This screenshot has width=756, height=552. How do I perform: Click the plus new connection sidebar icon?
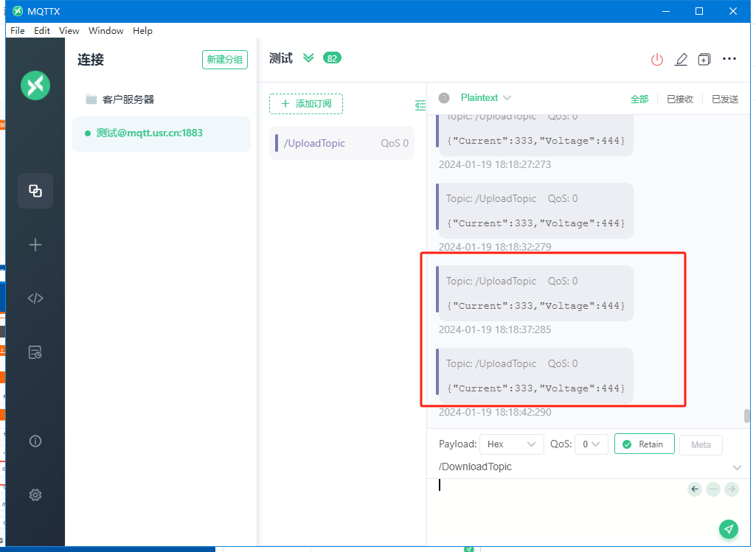click(35, 245)
